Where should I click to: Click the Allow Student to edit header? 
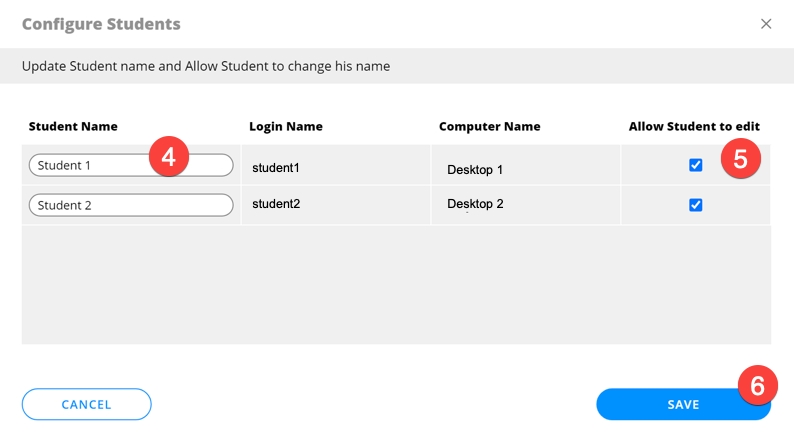[694, 127]
